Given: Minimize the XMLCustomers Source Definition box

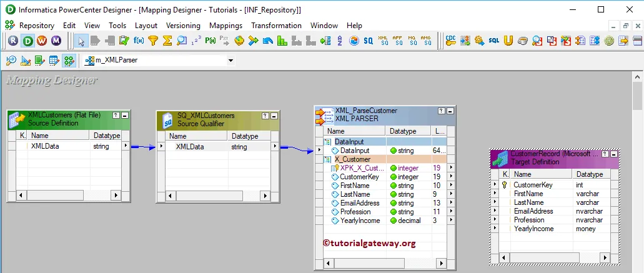Looking at the screenshot, I should point(125,116).
